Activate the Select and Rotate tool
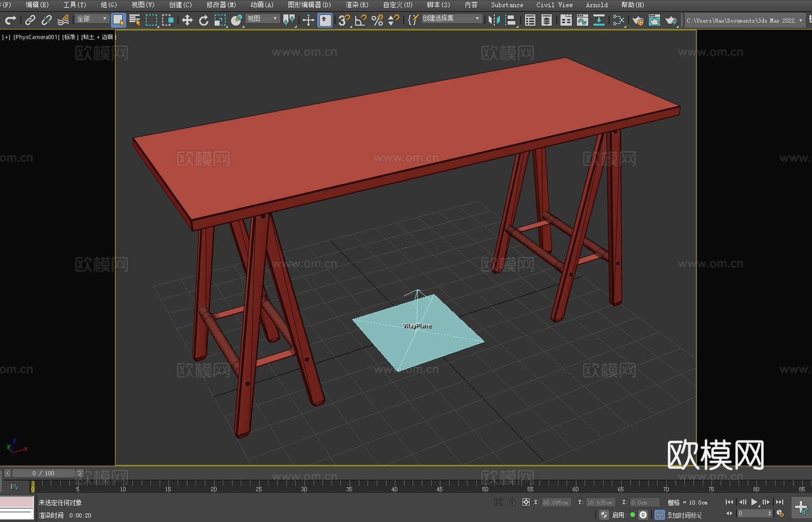Viewport: 812px width, 522px height. pos(204,20)
